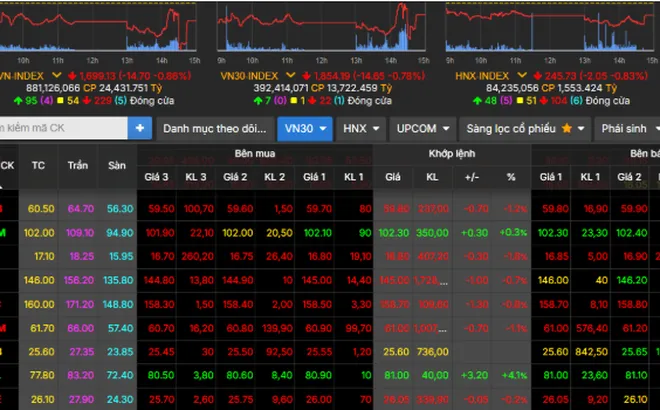The width and height of the screenshot is (660, 410).
Task: Click ceiling price 27.90
Action: click(x=81, y=399)
